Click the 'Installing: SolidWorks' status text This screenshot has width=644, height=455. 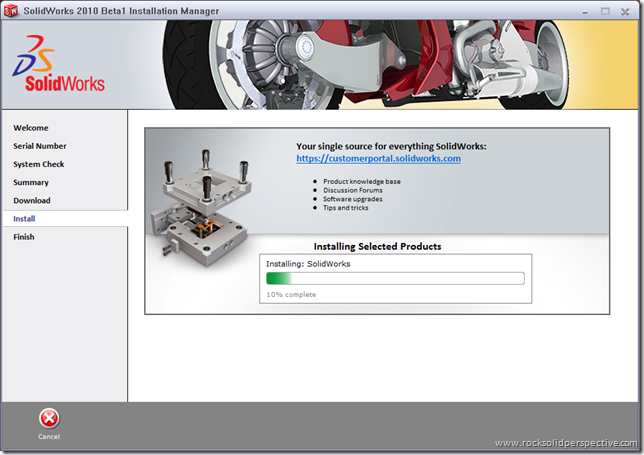308,264
